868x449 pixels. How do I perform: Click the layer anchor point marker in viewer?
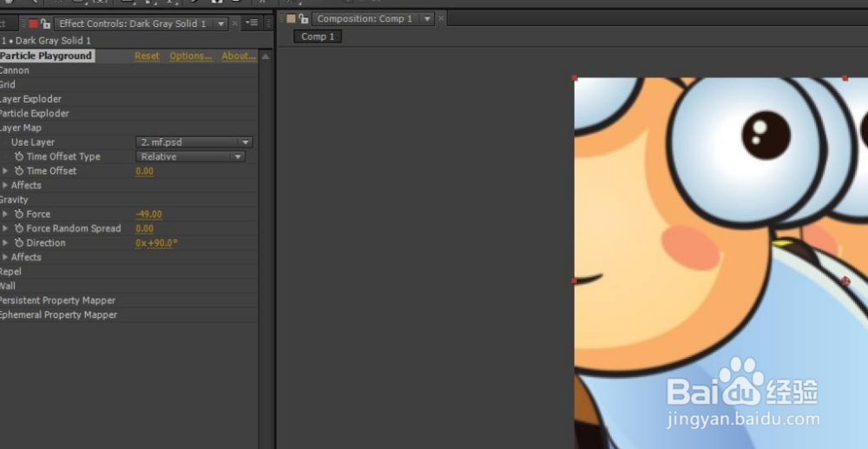[x=845, y=281]
